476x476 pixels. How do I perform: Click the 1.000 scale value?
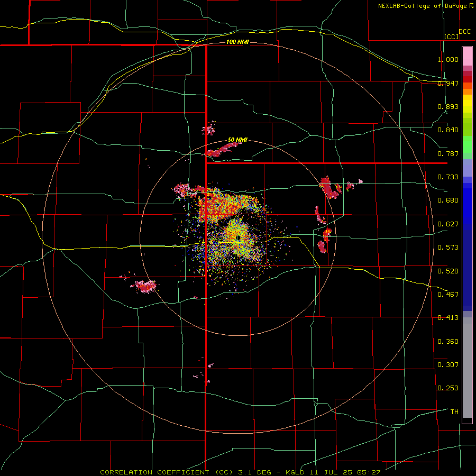pyautogui.click(x=448, y=59)
